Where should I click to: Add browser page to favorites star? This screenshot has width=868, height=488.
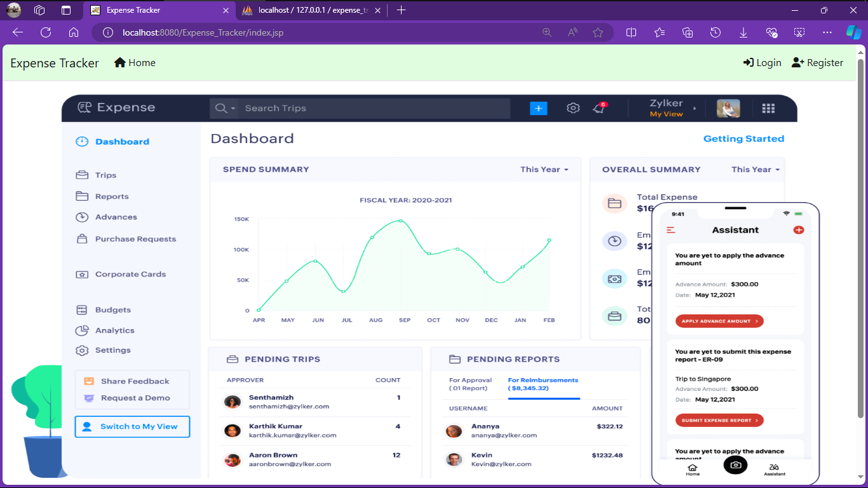tap(597, 32)
